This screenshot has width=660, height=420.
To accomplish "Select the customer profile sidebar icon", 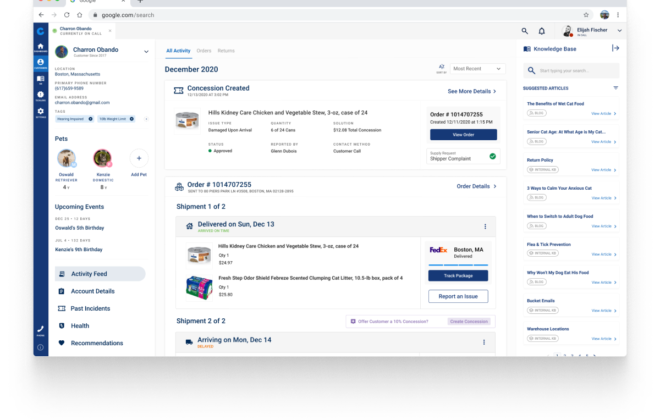I will tap(40, 63).
